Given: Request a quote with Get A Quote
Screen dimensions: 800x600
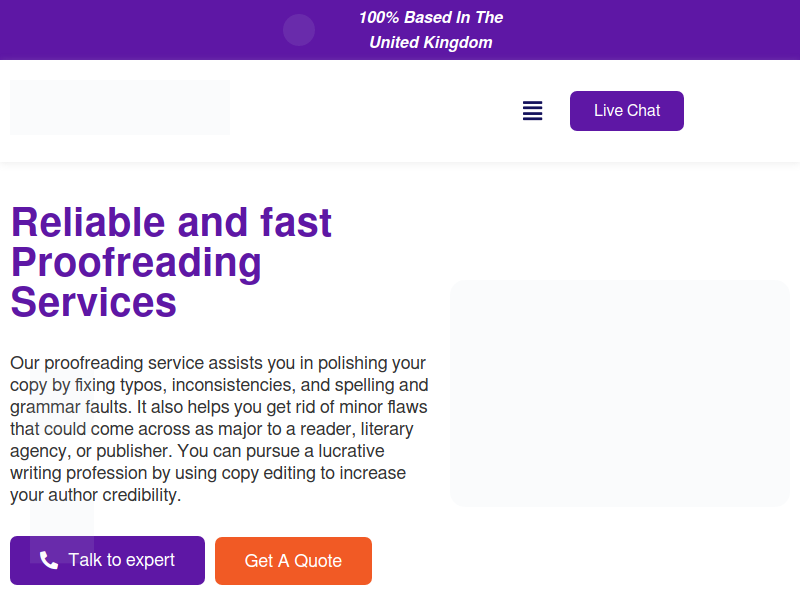Looking at the screenshot, I should click(293, 561).
